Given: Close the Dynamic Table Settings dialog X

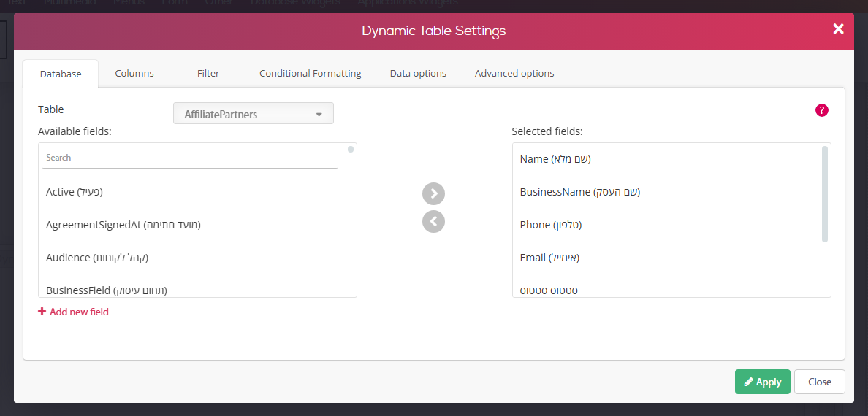Looking at the screenshot, I should [838, 29].
